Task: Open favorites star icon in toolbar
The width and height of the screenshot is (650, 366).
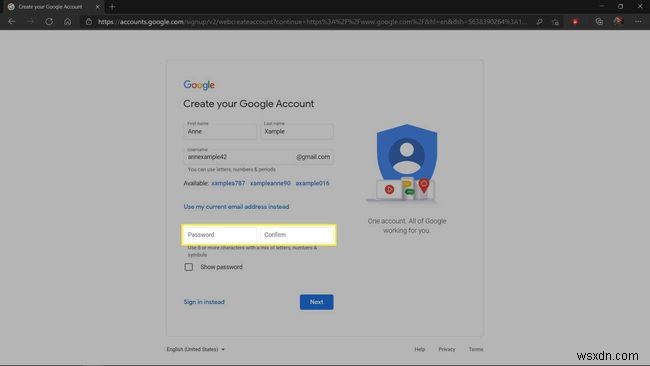Action: pos(555,22)
